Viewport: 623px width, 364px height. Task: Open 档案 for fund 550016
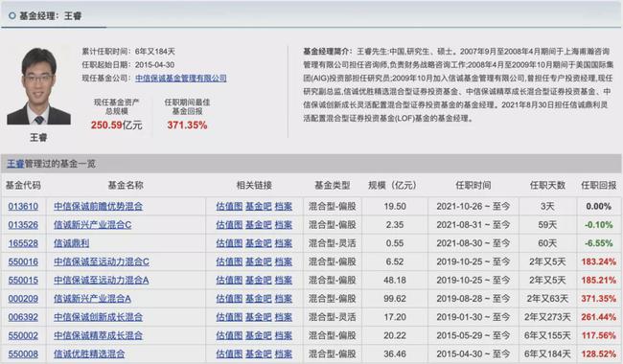pos(284,262)
